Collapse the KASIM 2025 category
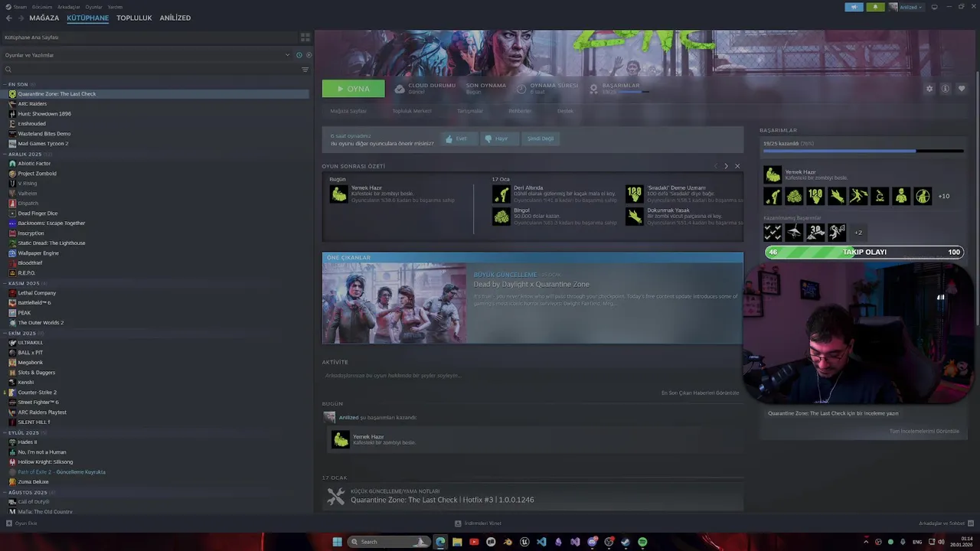The image size is (980, 551). pyautogui.click(x=5, y=283)
